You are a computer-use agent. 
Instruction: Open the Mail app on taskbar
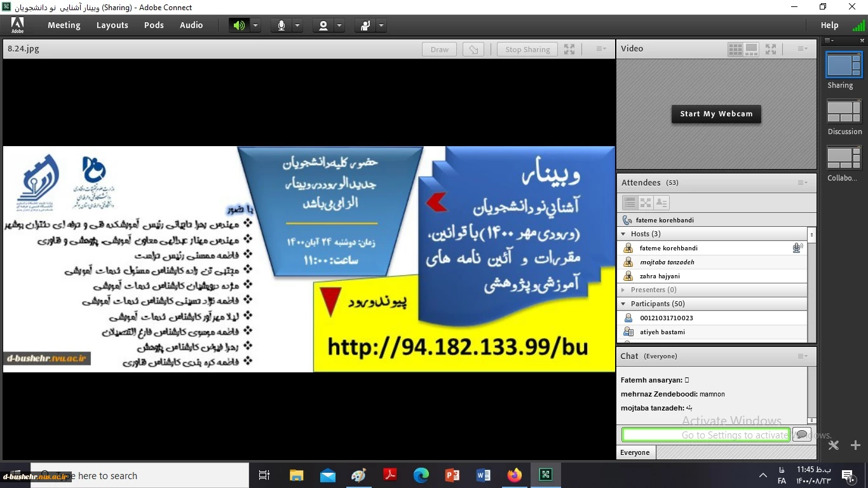328,475
